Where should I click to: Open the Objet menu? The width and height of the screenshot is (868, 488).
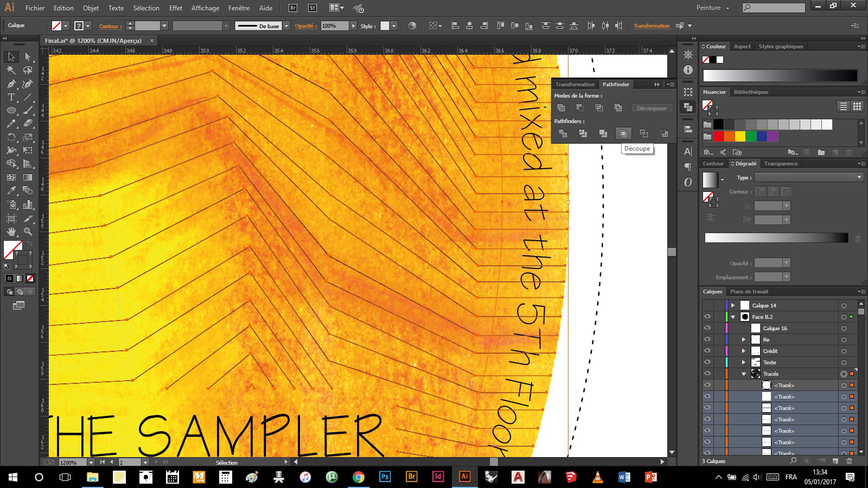tap(91, 8)
